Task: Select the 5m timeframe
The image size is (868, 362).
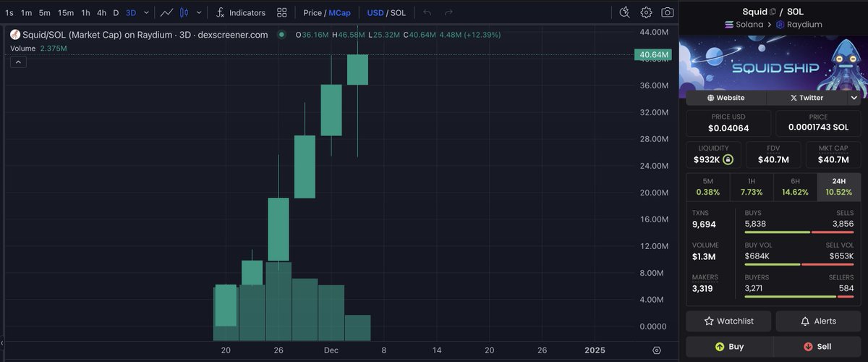Action: [x=45, y=13]
